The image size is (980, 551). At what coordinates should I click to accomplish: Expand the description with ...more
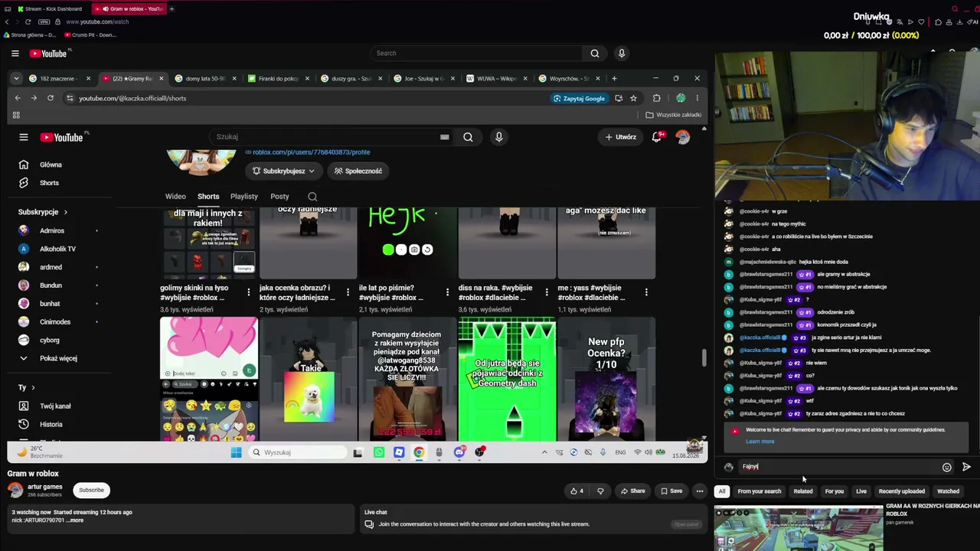75,520
